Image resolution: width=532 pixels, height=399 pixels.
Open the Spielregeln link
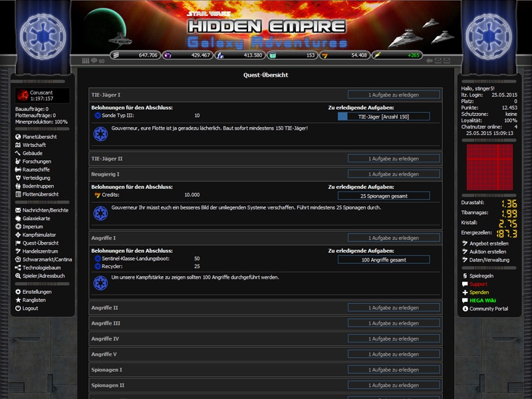tap(481, 276)
